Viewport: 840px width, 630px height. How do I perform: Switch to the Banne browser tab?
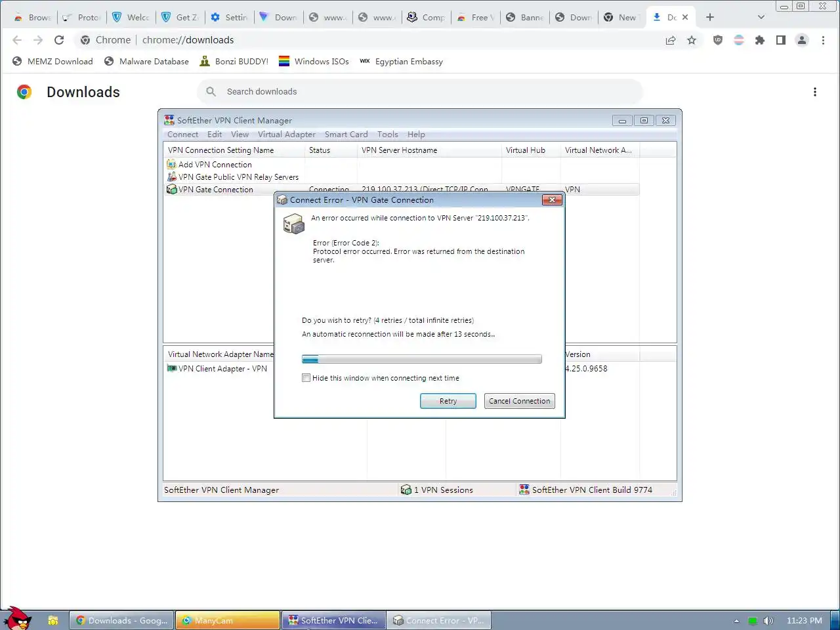524,17
